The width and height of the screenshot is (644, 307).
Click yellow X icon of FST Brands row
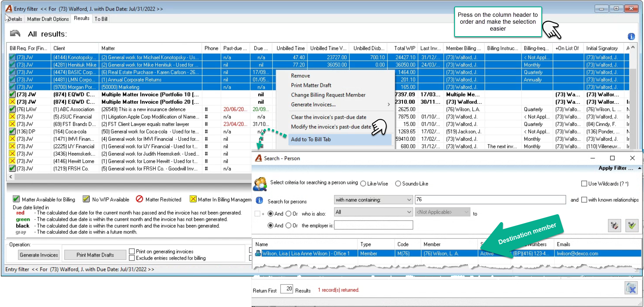(x=12, y=124)
